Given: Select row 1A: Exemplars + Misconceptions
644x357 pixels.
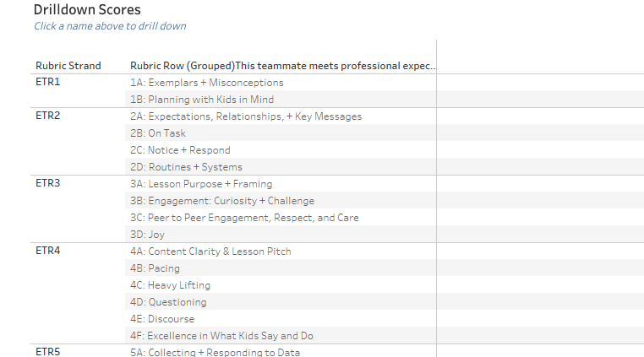Looking at the screenshot, I should click(207, 83).
